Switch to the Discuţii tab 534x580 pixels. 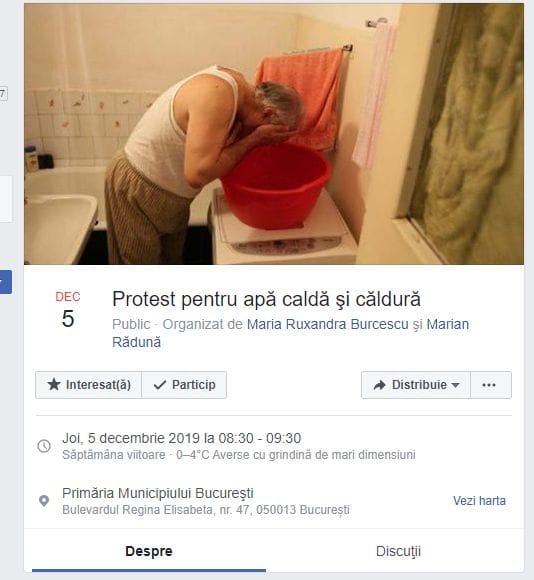[398, 551]
